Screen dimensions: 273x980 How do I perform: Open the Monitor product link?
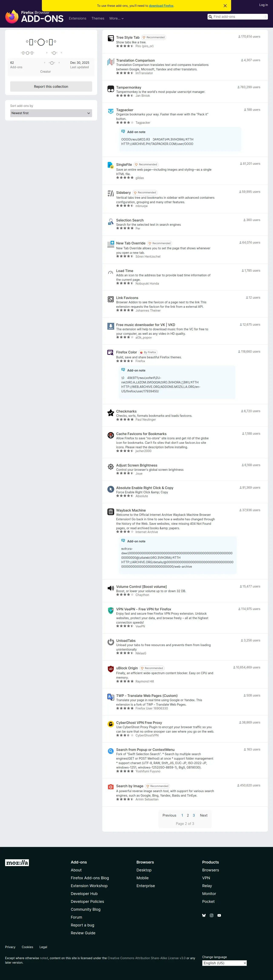pyautogui.click(x=209, y=894)
